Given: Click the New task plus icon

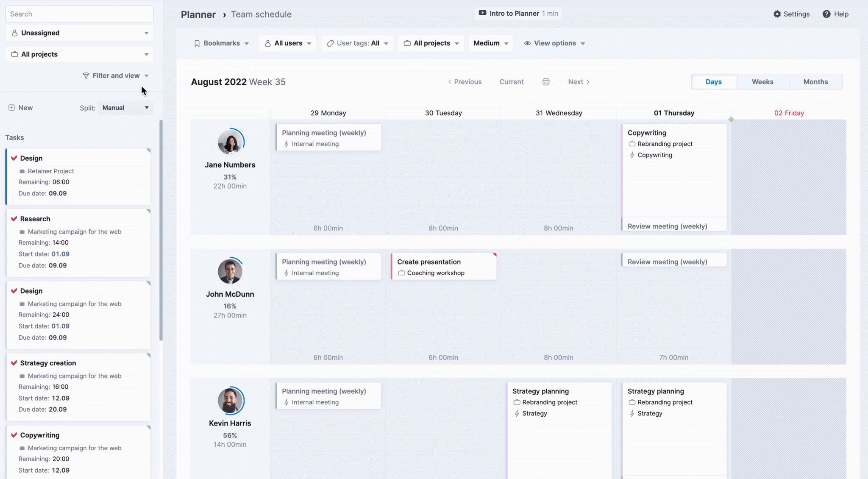Looking at the screenshot, I should (x=11, y=108).
